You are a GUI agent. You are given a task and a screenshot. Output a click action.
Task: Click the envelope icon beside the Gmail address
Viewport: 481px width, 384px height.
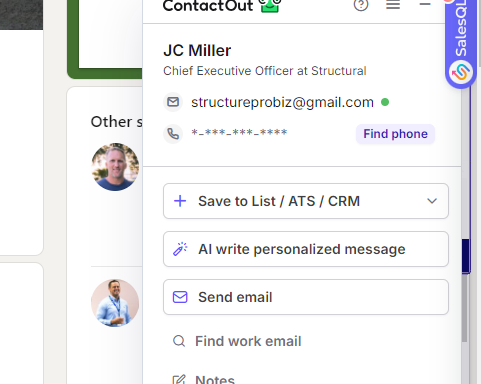173,102
